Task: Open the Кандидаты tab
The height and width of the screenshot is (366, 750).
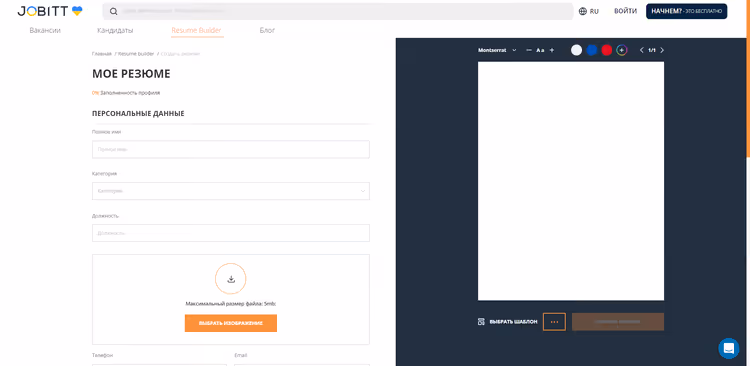Action: click(x=115, y=30)
